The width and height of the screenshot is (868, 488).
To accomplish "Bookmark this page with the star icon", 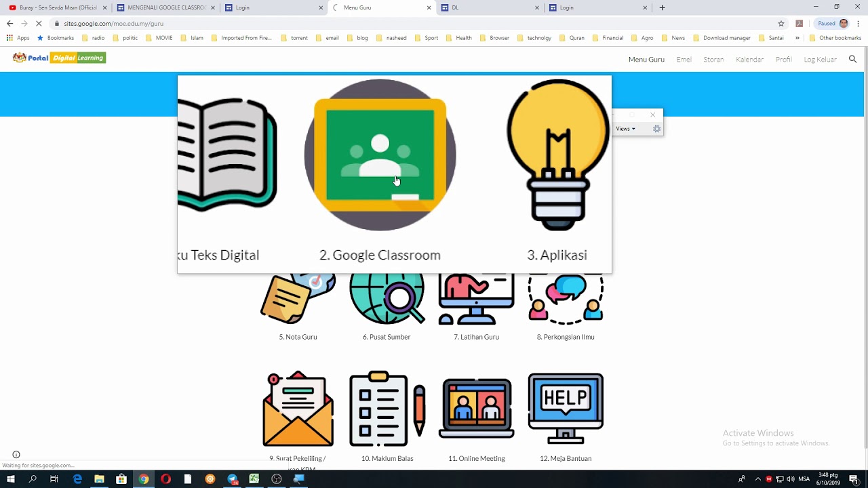I will (x=781, y=23).
